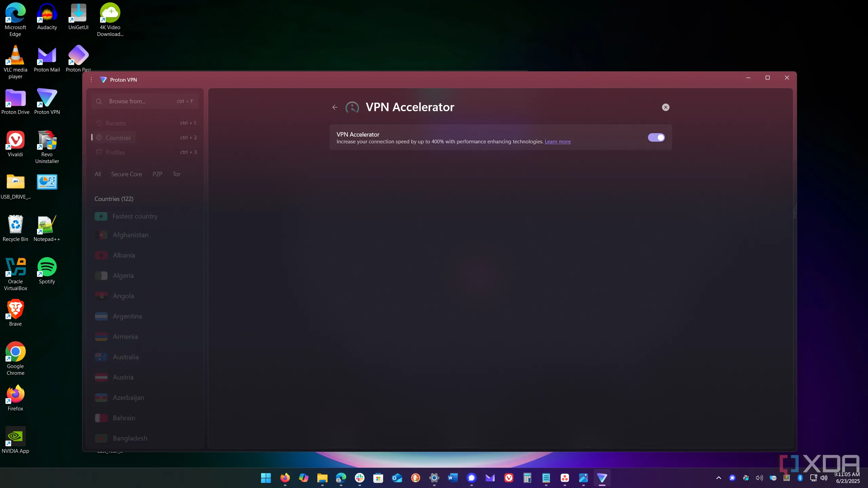The height and width of the screenshot is (488, 868).
Task: Open the Proton VPN three-dot menu
Action: click(91, 80)
